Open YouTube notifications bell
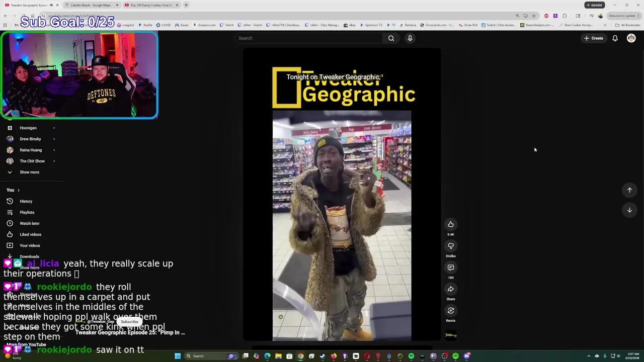The height and width of the screenshot is (362, 644). [x=615, y=38]
